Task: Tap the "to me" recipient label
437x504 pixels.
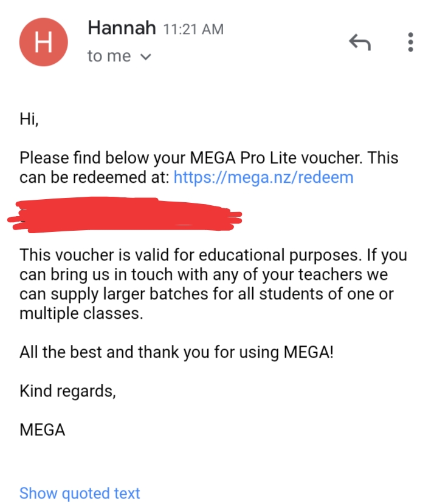Action: [109, 56]
